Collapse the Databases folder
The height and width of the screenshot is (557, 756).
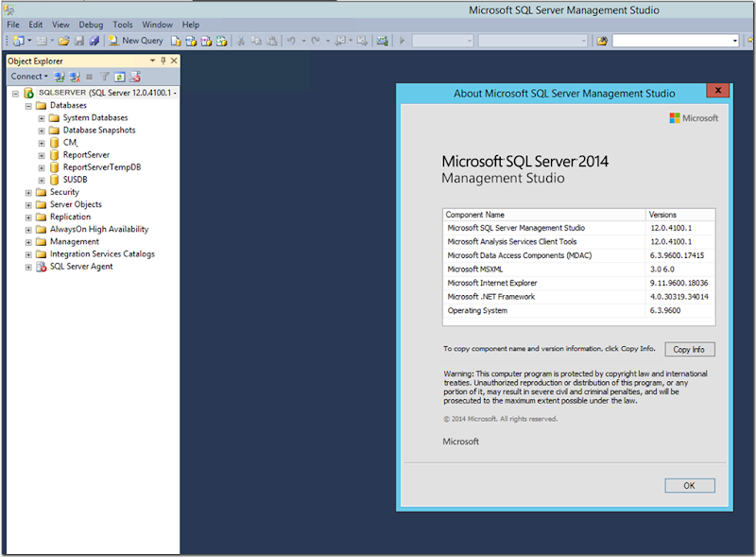pyautogui.click(x=28, y=106)
